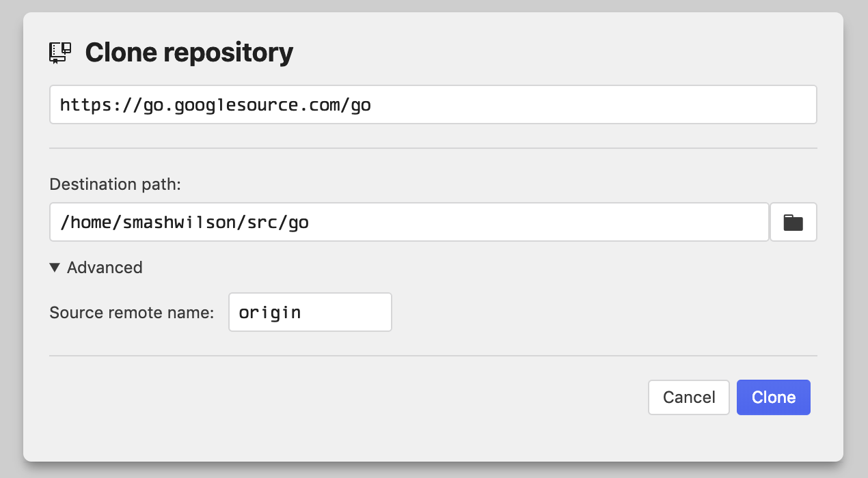The image size is (868, 478).
Task: Click the Clone repository dialog title
Action: 189,51
